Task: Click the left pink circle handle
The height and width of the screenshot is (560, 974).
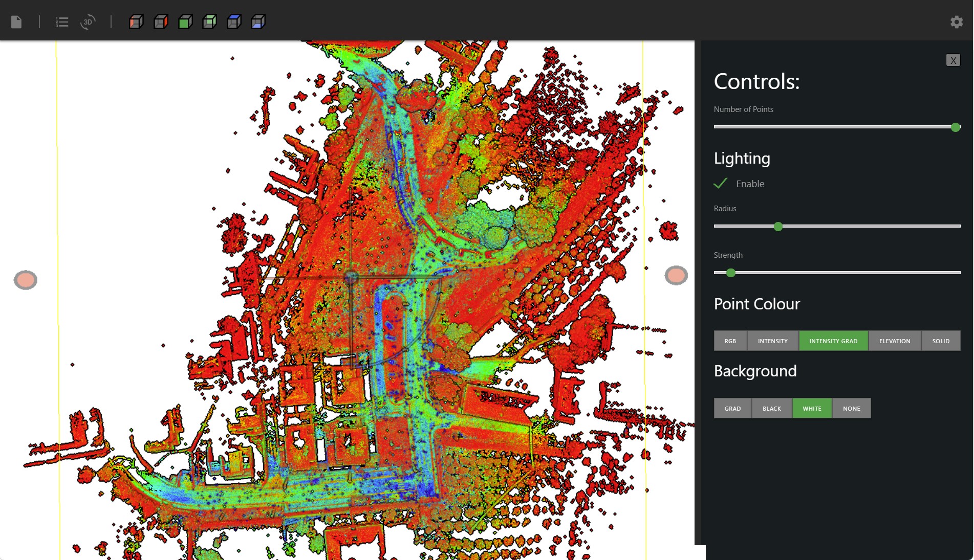Action: tap(26, 280)
